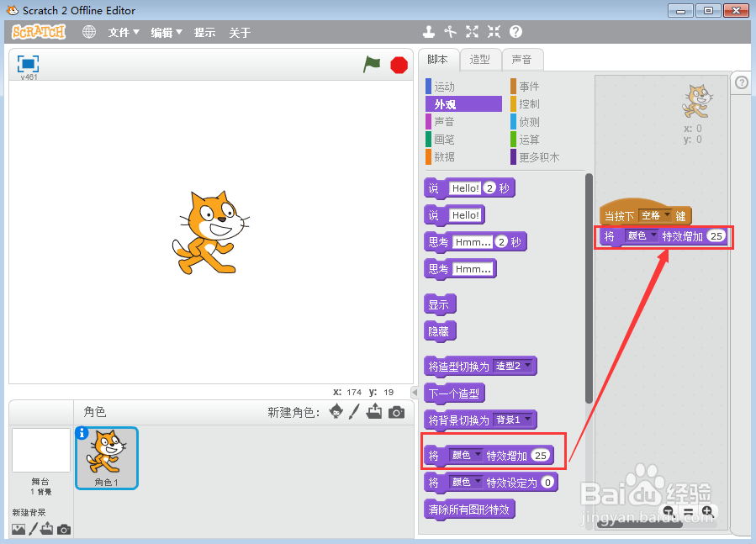Click the Scratch logo
The height and width of the screenshot is (544, 756).
pos(39,32)
